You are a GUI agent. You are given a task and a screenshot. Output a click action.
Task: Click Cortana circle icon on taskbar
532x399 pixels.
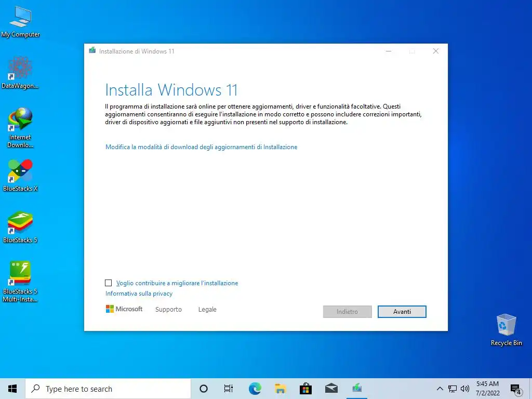(x=204, y=389)
